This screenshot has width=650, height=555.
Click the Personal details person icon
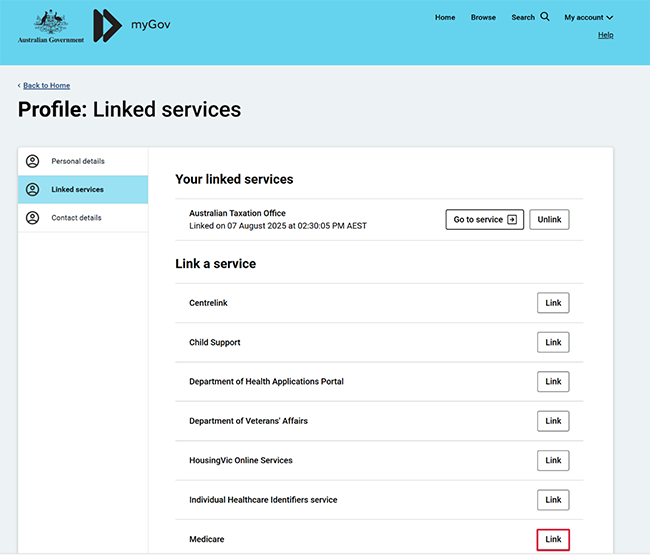pos(33,161)
